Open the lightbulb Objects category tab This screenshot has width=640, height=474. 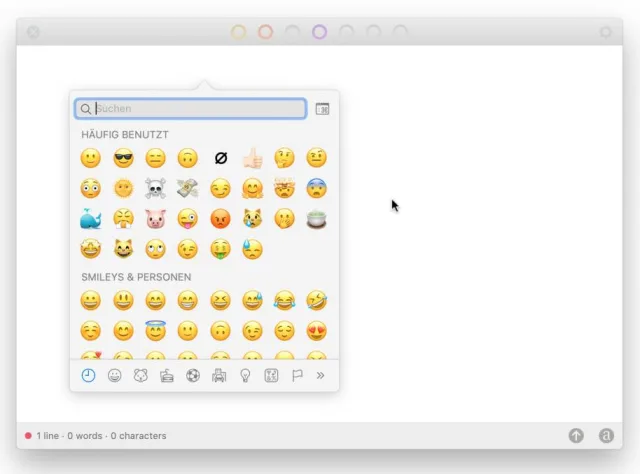coord(245,375)
